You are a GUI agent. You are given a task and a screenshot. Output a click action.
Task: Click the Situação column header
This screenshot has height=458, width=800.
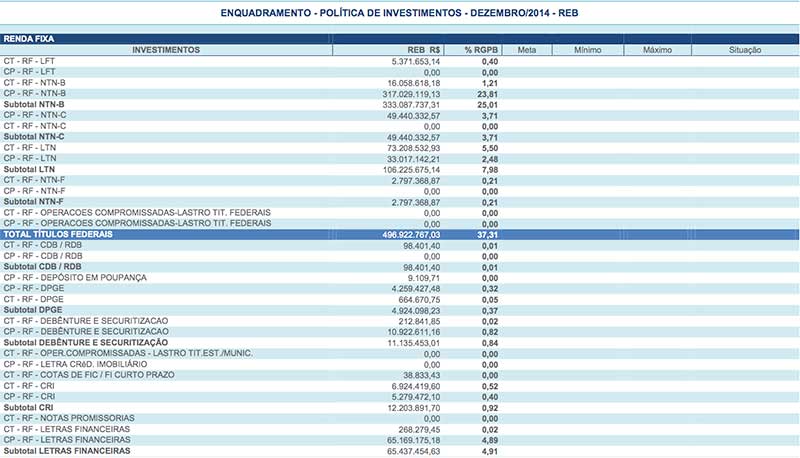tap(745, 49)
